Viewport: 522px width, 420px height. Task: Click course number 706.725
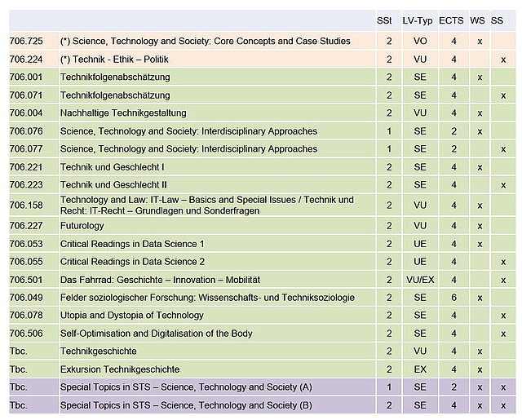click(x=26, y=41)
